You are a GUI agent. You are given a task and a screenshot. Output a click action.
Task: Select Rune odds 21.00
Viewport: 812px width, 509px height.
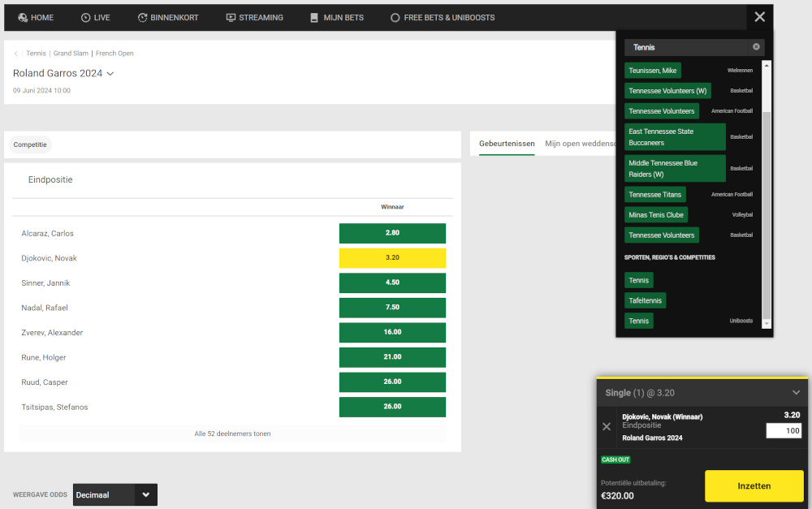[392, 357]
